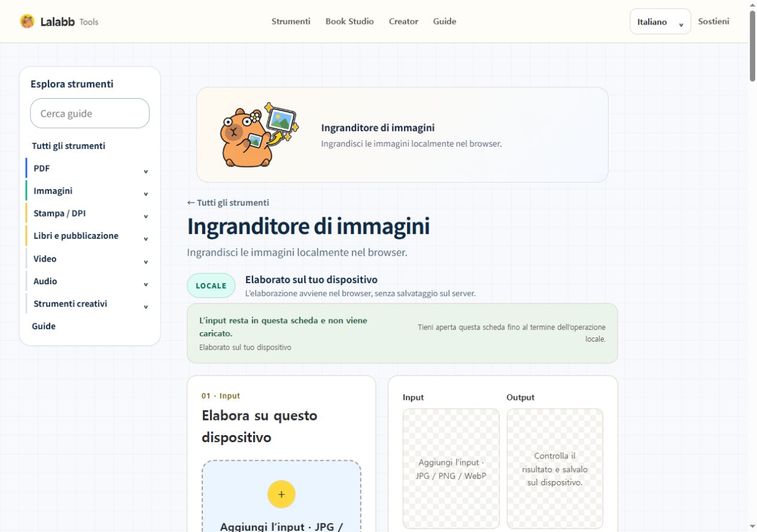The width and height of the screenshot is (757, 532).
Task: Click the Esplora strumenti heading
Action: 72,84
